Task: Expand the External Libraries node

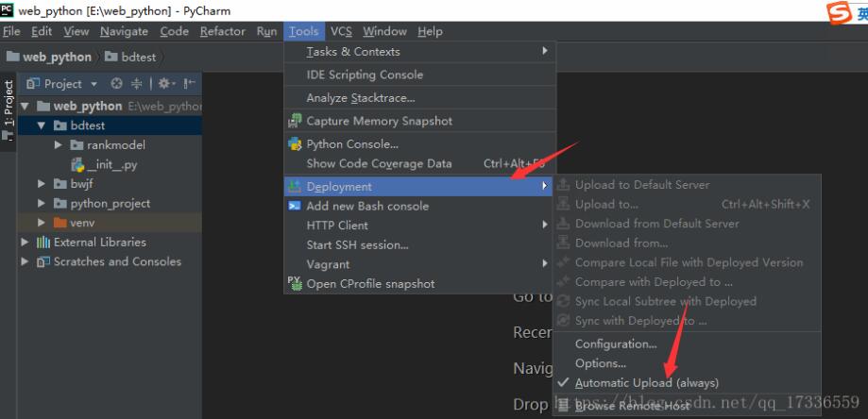Action: click(x=26, y=243)
